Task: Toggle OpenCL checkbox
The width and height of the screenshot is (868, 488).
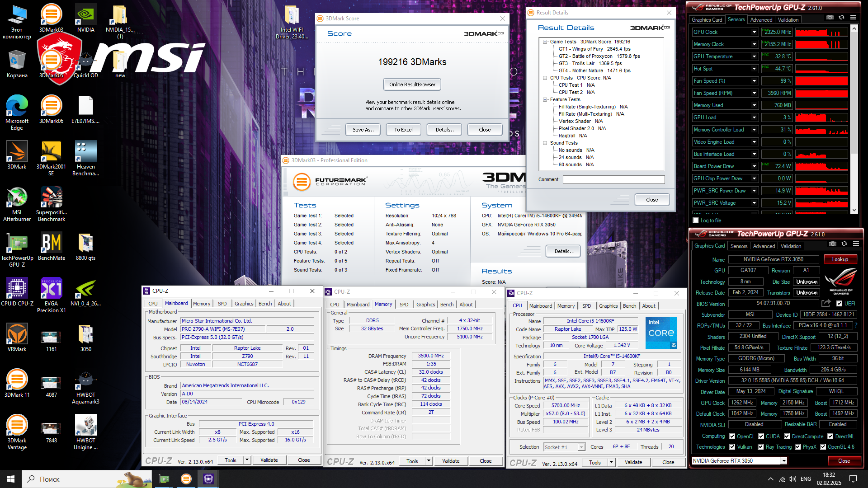Action: 732,436
